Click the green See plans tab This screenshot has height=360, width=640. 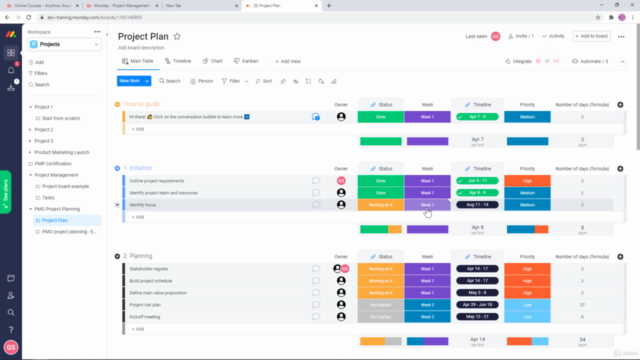5,192
